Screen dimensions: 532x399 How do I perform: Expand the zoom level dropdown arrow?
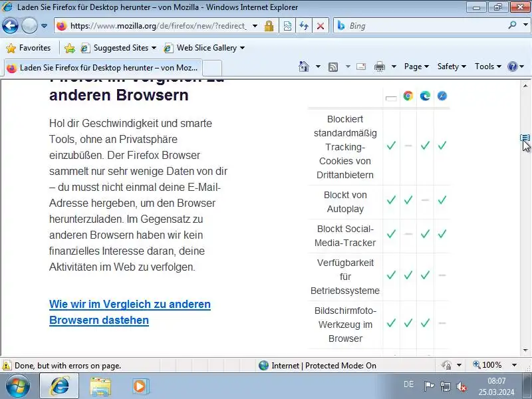[514, 365]
